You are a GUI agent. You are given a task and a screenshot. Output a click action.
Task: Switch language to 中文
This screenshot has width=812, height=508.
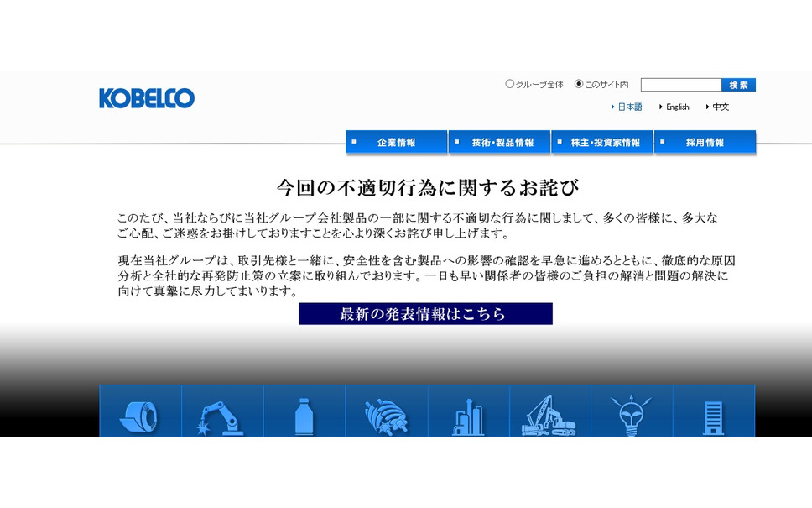coord(721,107)
